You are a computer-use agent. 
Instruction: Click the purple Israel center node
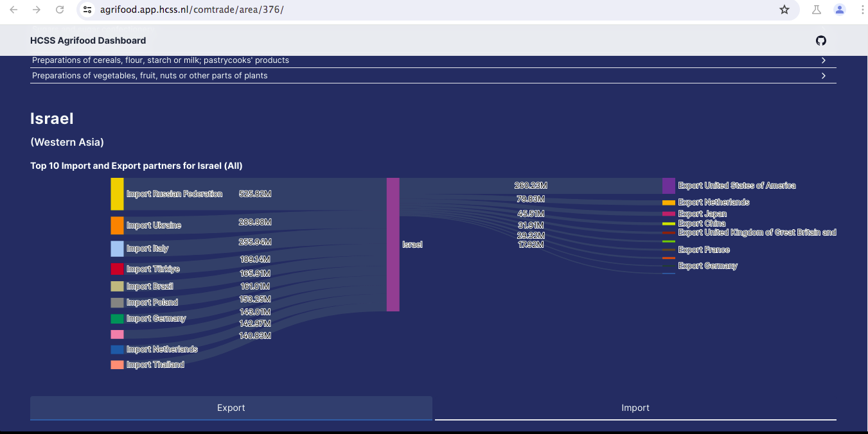pos(393,245)
